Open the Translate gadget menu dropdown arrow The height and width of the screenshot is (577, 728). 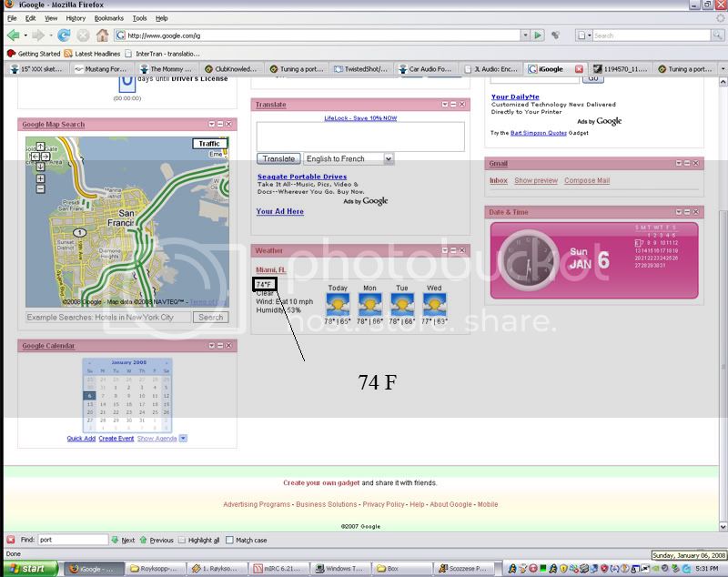point(445,105)
